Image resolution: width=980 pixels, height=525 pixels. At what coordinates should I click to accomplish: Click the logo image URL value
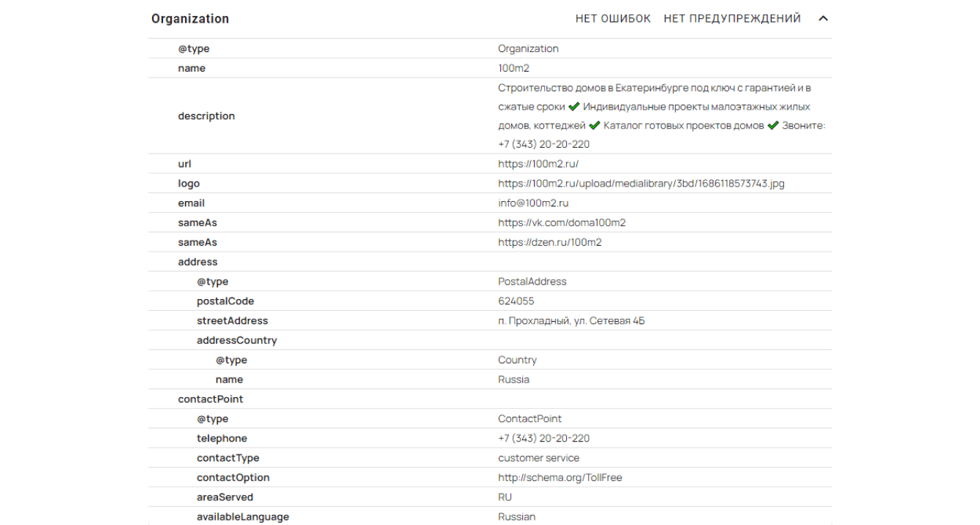(x=641, y=184)
